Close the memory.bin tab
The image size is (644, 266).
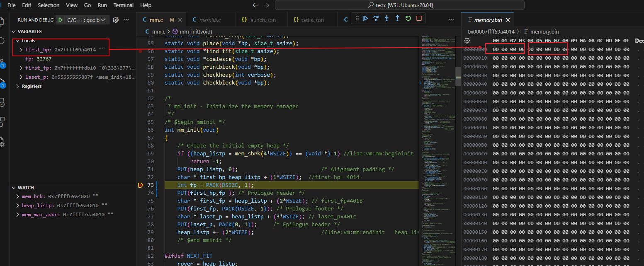pyautogui.click(x=508, y=20)
